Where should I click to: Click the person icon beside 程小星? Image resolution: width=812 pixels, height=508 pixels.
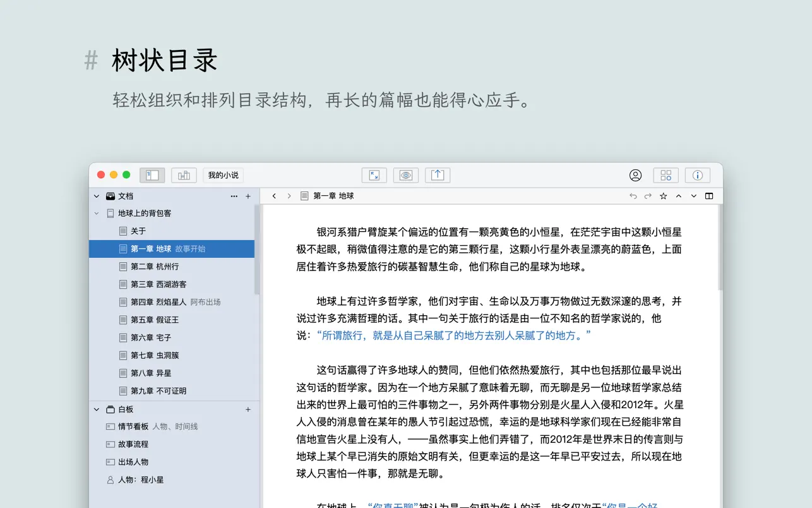tap(110, 480)
